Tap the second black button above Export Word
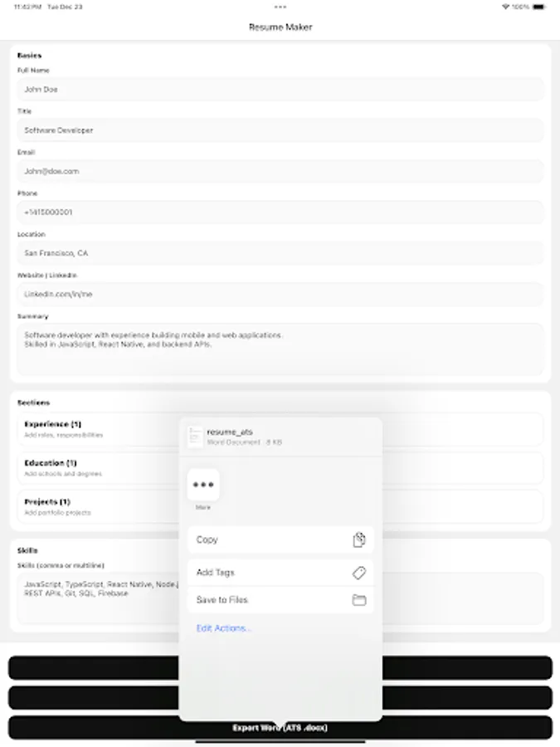 coord(280,697)
